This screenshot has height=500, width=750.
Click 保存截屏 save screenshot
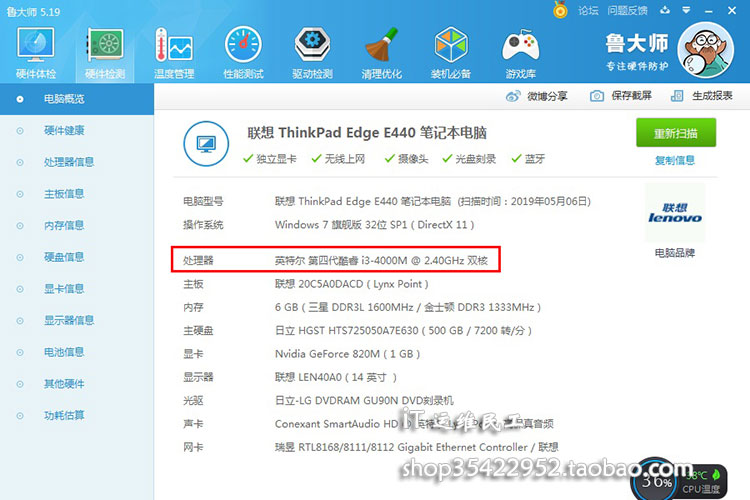tap(621, 96)
